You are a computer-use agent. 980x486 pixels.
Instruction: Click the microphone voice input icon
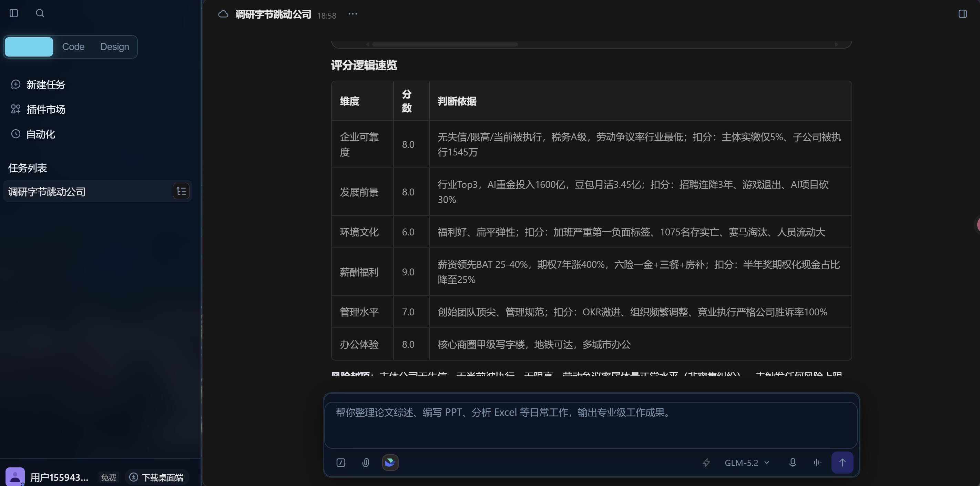(793, 463)
